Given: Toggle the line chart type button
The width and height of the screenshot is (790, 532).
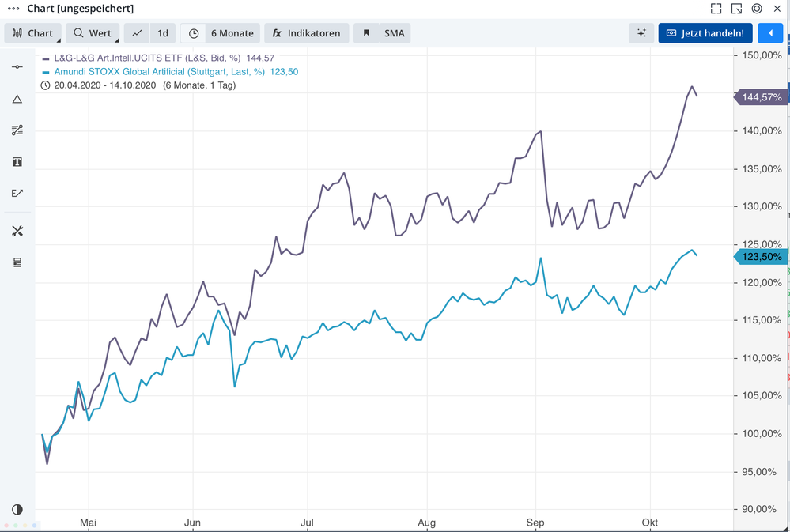Looking at the screenshot, I should [138, 33].
